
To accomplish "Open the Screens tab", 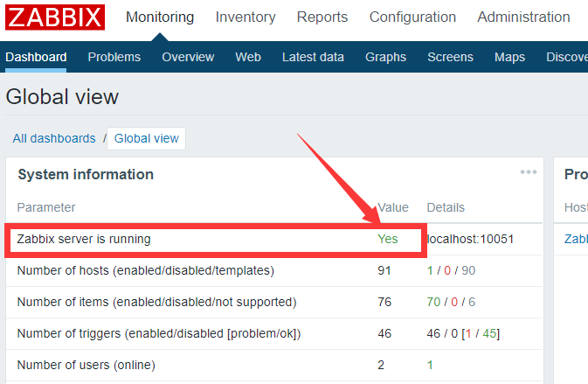I will 450,57.
